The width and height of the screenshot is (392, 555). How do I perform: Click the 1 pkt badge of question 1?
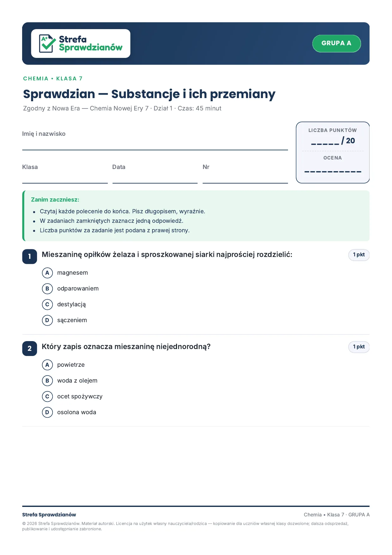pos(359,255)
